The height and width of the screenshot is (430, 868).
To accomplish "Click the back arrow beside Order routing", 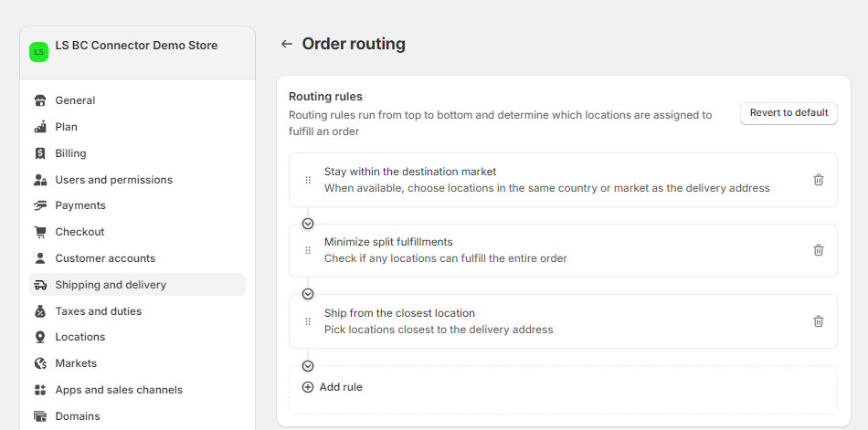I will click(287, 44).
